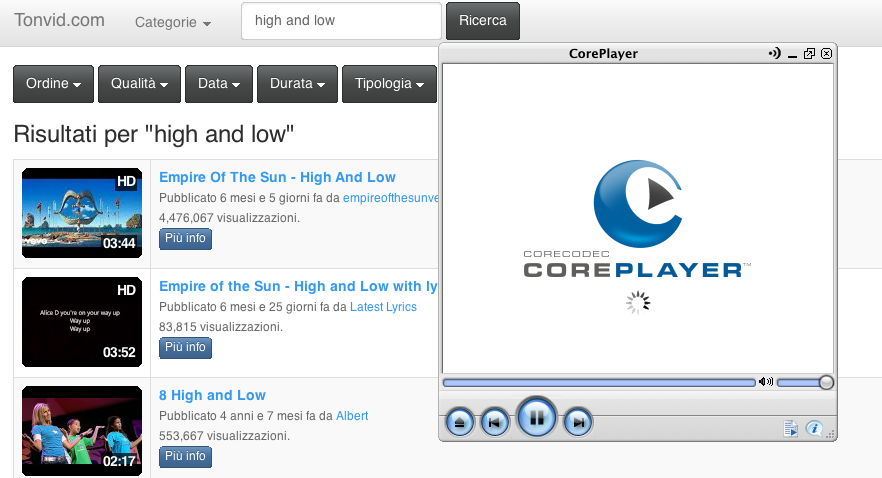Click the volume slider knob
This screenshot has height=478, width=882.
(826, 382)
